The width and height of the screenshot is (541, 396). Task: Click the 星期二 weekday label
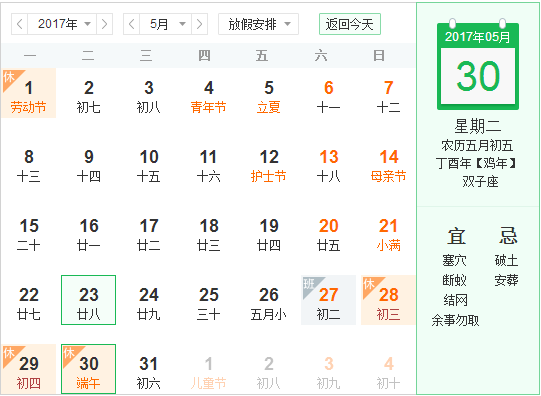point(478,126)
